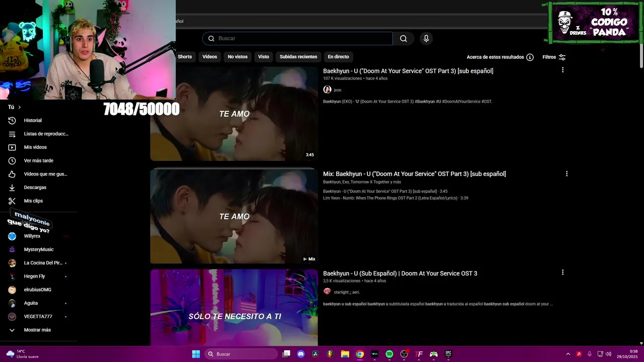
Task: Open the Filtros filter panel
Action: pos(554,57)
